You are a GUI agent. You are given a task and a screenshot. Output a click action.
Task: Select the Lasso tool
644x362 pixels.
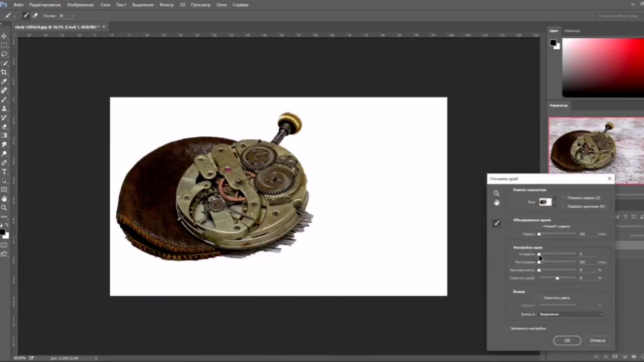coord(4,54)
